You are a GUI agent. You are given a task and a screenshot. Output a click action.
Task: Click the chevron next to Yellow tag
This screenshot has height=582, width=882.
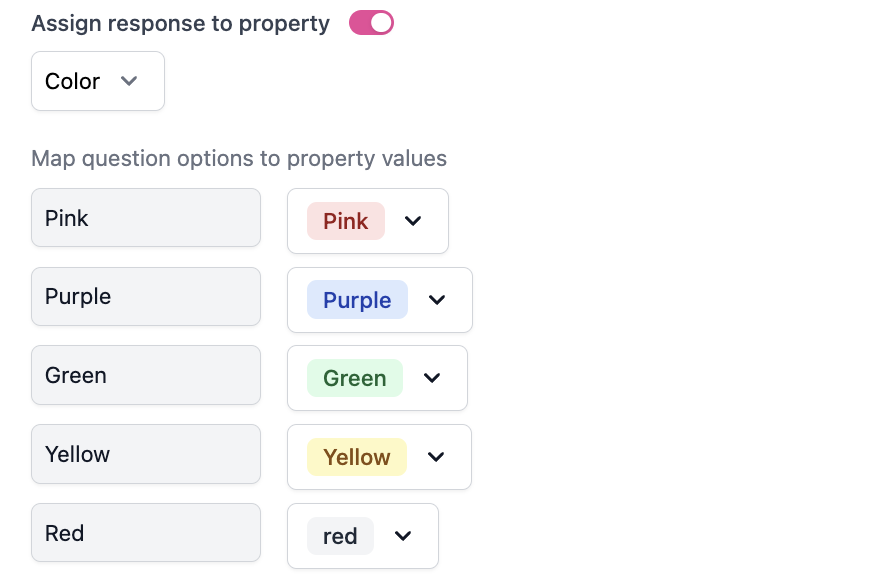coord(436,457)
